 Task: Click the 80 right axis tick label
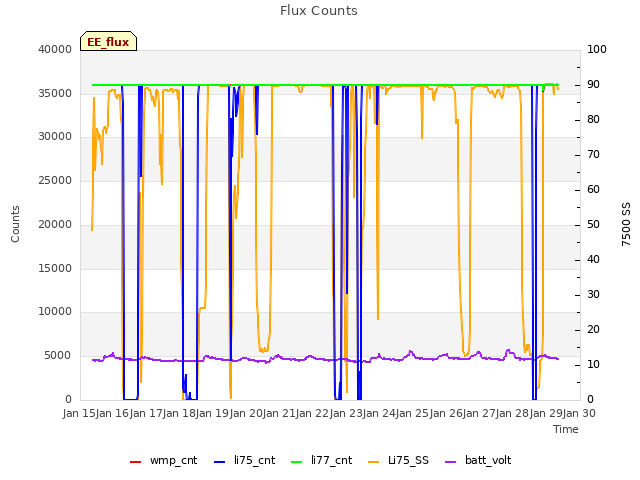593,120
